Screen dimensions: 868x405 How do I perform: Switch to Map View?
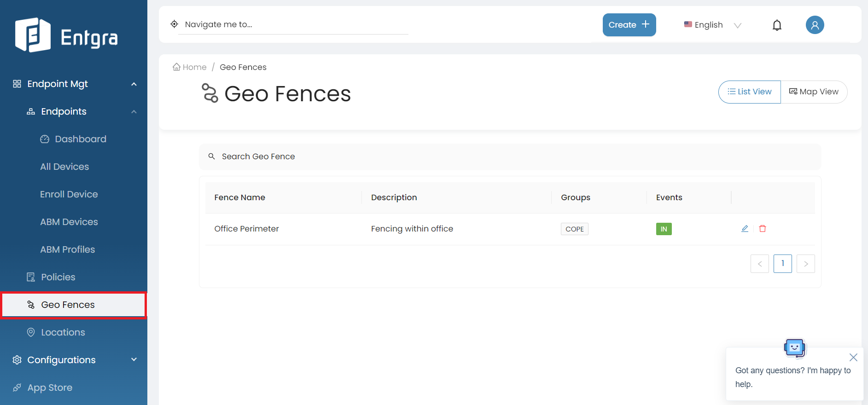(x=814, y=92)
